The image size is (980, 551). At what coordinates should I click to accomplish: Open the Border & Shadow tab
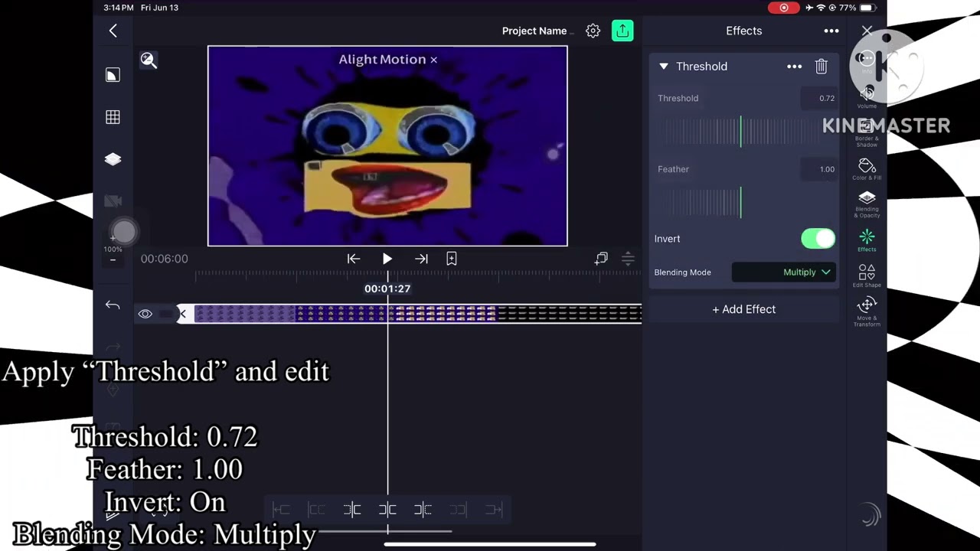[x=867, y=133]
